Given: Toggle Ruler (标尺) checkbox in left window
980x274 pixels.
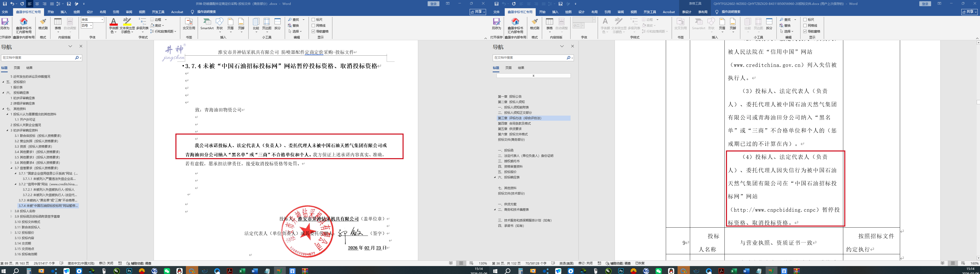Looking at the screenshot, I should coord(313,20).
